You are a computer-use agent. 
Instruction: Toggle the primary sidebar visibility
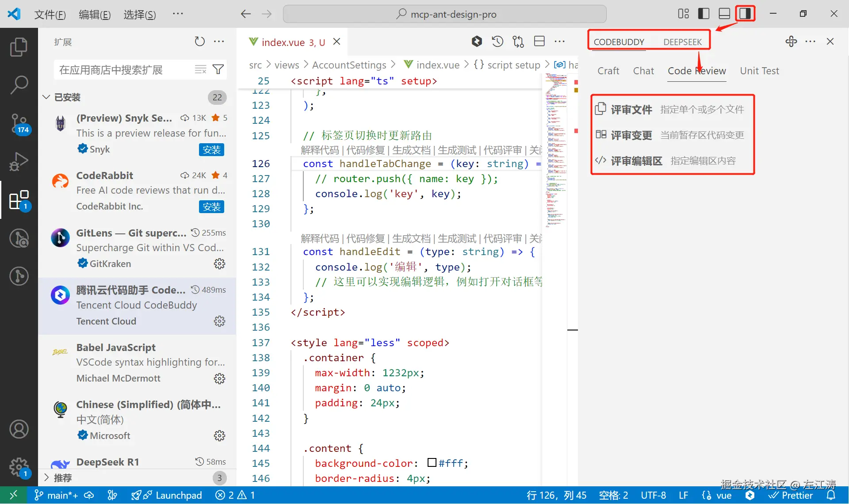pos(703,13)
